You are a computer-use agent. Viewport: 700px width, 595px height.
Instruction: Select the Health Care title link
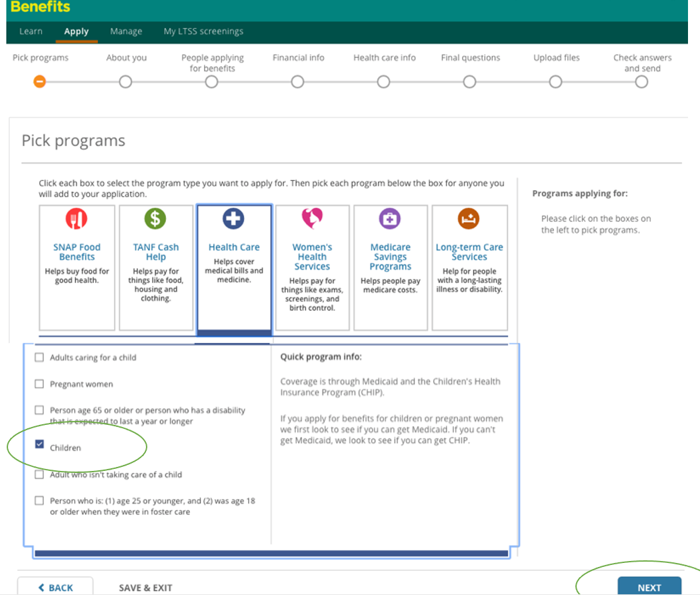click(234, 247)
